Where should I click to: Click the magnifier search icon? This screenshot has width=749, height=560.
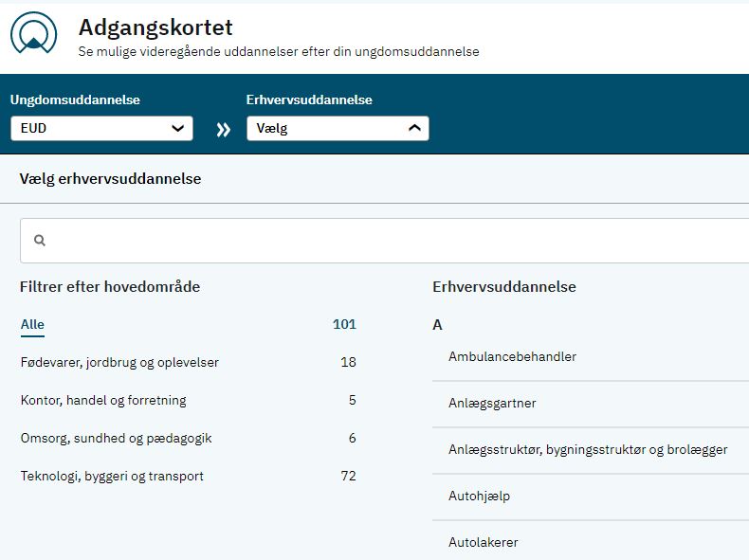click(x=40, y=240)
